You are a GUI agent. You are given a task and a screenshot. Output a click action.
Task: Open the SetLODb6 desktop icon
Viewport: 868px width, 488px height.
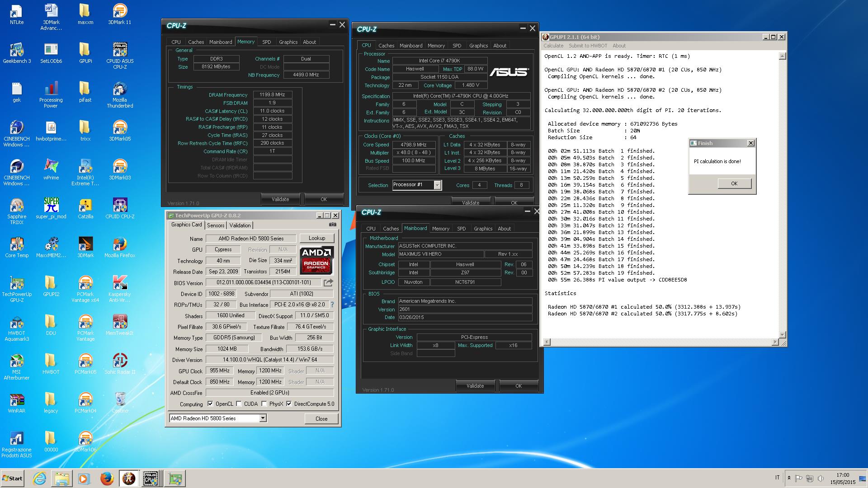[51, 53]
